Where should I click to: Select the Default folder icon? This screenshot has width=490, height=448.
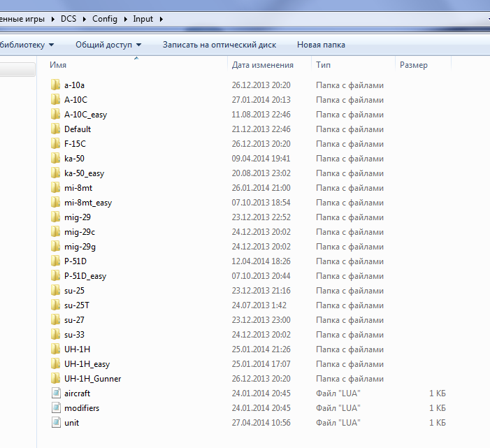click(56, 129)
